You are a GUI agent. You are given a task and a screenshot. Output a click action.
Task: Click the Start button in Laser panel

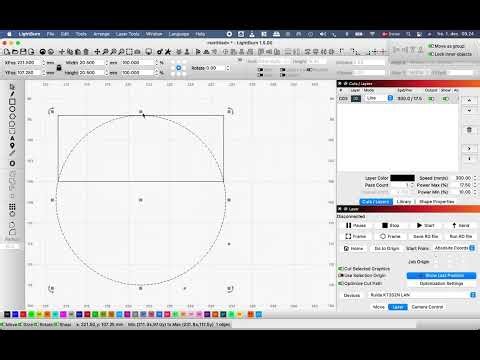pos(426,226)
